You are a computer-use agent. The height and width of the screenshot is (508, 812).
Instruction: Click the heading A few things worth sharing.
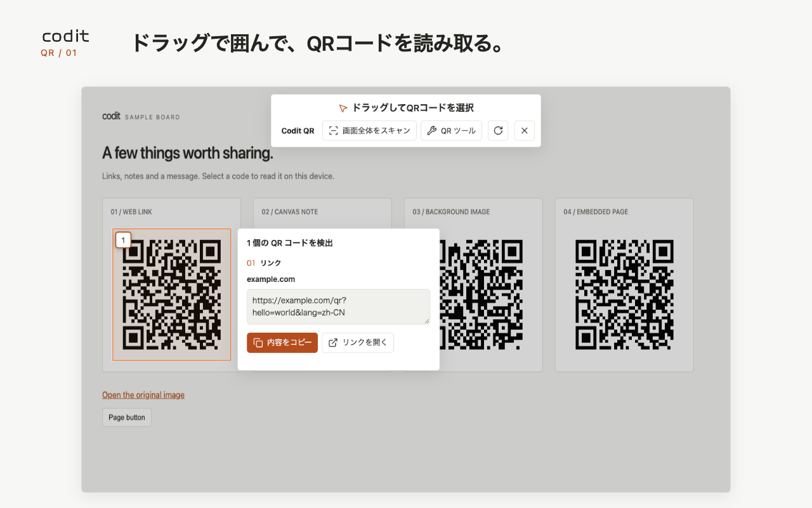click(188, 153)
